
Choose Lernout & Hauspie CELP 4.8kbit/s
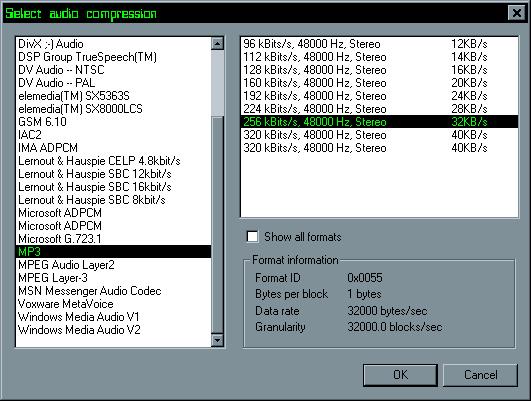[x=113, y=161]
